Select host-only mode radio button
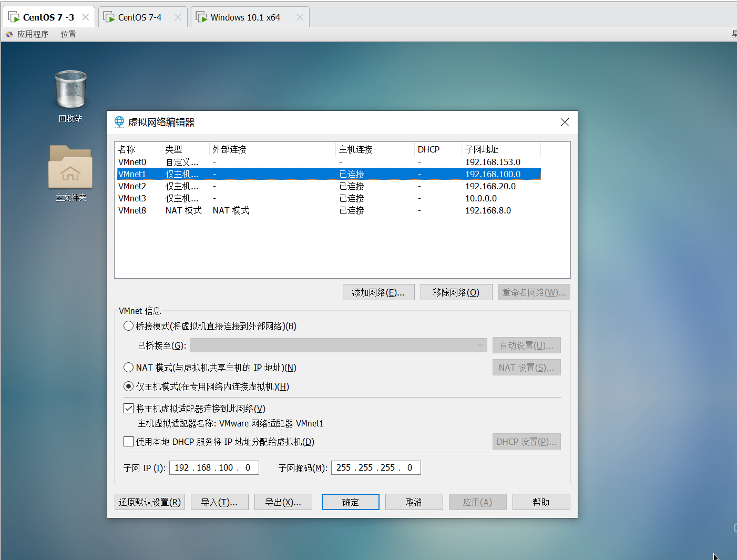The image size is (737, 560). tap(128, 386)
